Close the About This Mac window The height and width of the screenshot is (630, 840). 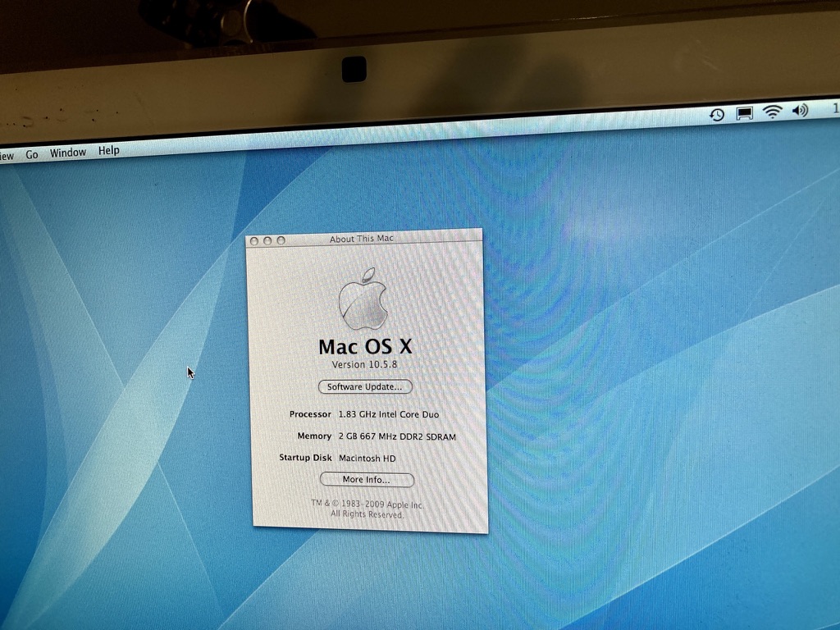(254, 241)
